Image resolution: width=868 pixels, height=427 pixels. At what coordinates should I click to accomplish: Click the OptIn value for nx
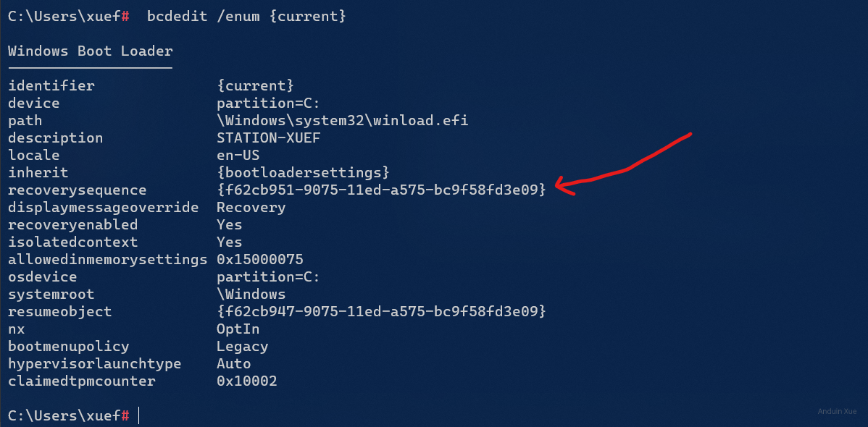pyautogui.click(x=238, y=329)
